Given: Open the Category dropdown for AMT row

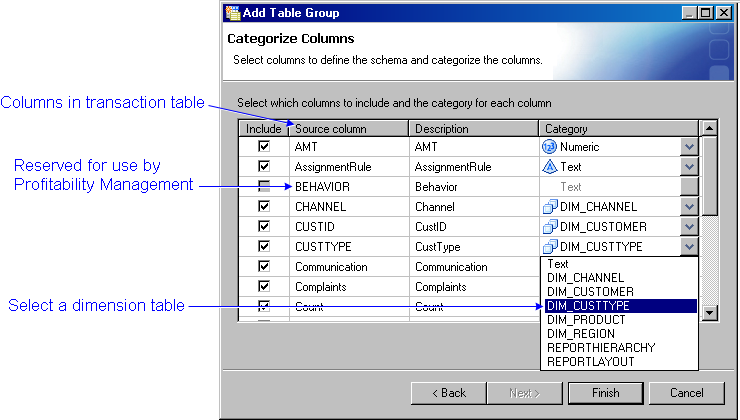Looking at the screenshot, I should pos(688,147).
